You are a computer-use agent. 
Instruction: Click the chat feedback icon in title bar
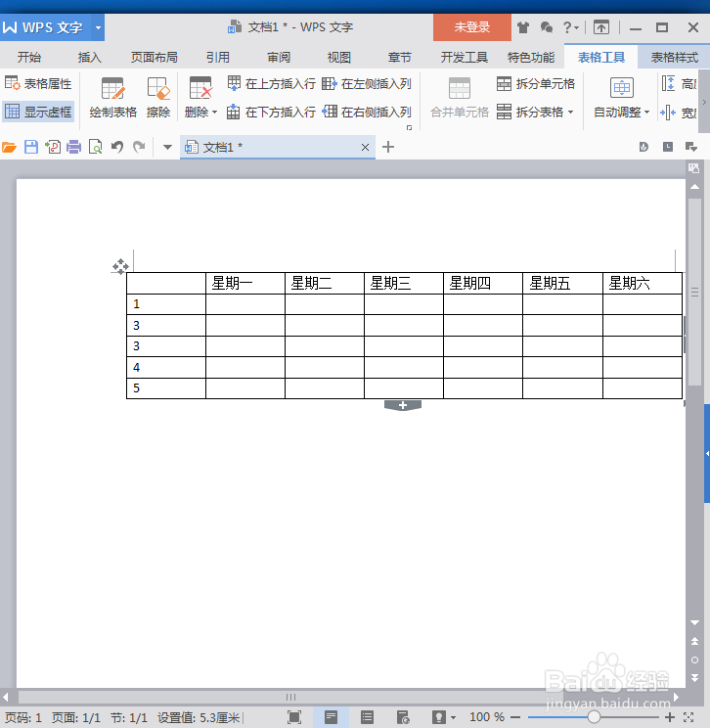[546, 27]
